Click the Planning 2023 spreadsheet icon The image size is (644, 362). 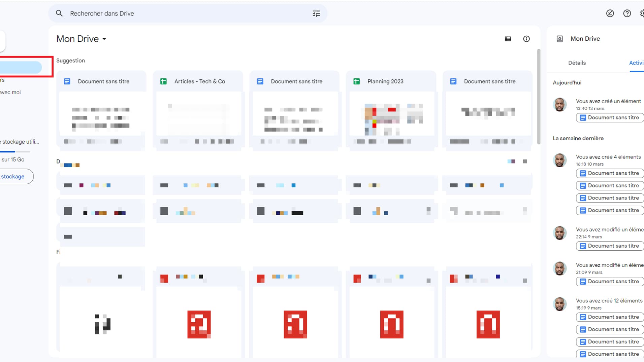click(x=356, y=81)
